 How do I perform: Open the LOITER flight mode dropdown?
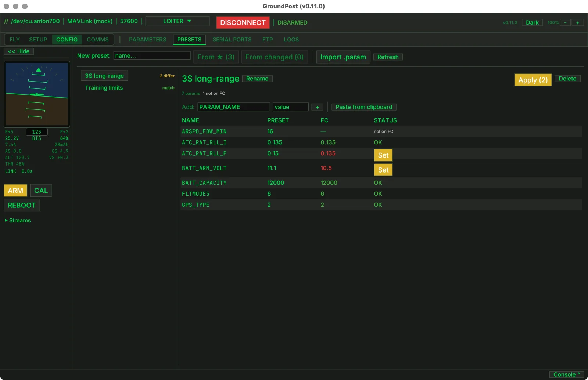[x=177, y=21]
